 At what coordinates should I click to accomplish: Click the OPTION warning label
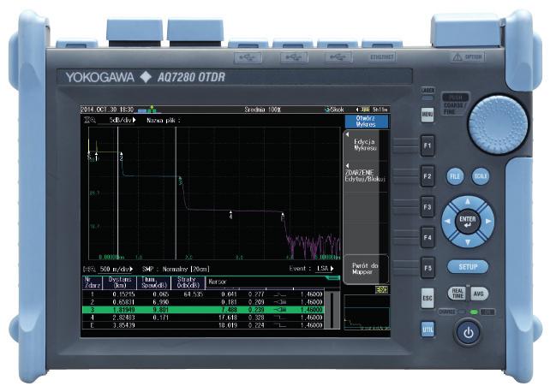point(468,57)
